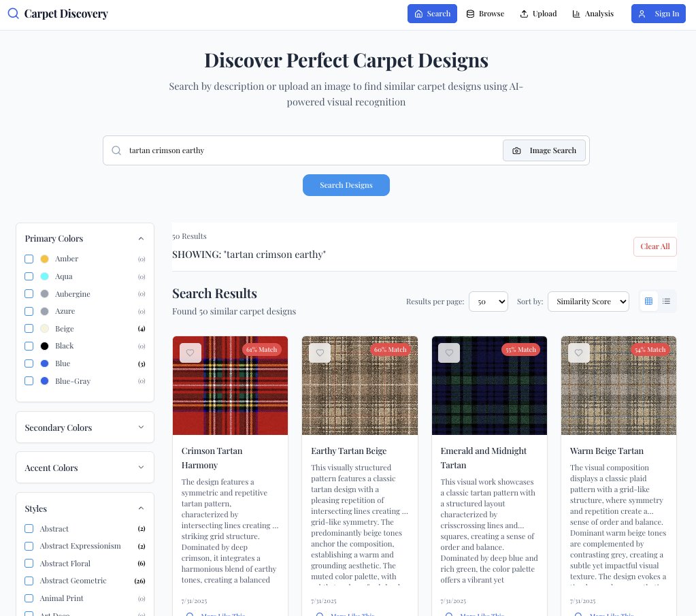Viewport: 696px width, 616px height.
Task: Click the database icon beside Browse
Action: [x=471, y=14]
